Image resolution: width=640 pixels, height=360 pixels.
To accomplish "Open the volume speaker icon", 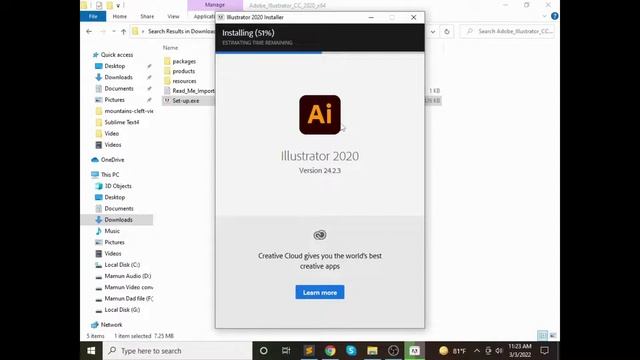I will coord(499,351).
